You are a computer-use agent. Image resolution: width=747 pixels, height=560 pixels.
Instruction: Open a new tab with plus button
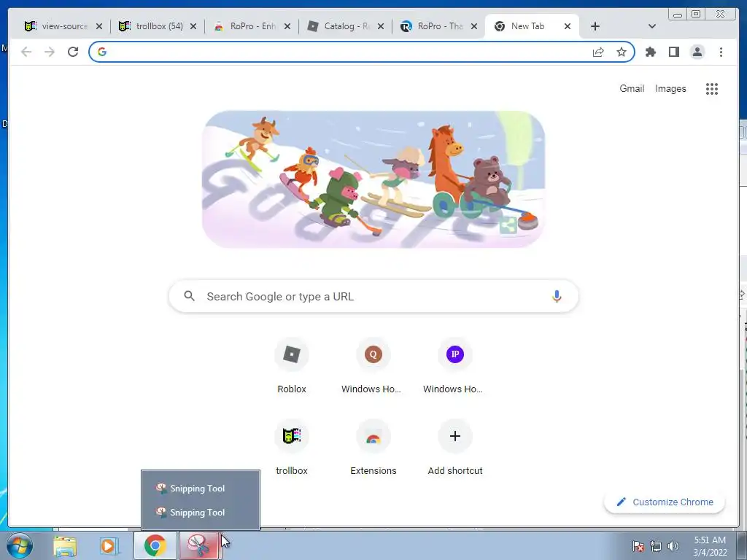click(x=595, y=26)
